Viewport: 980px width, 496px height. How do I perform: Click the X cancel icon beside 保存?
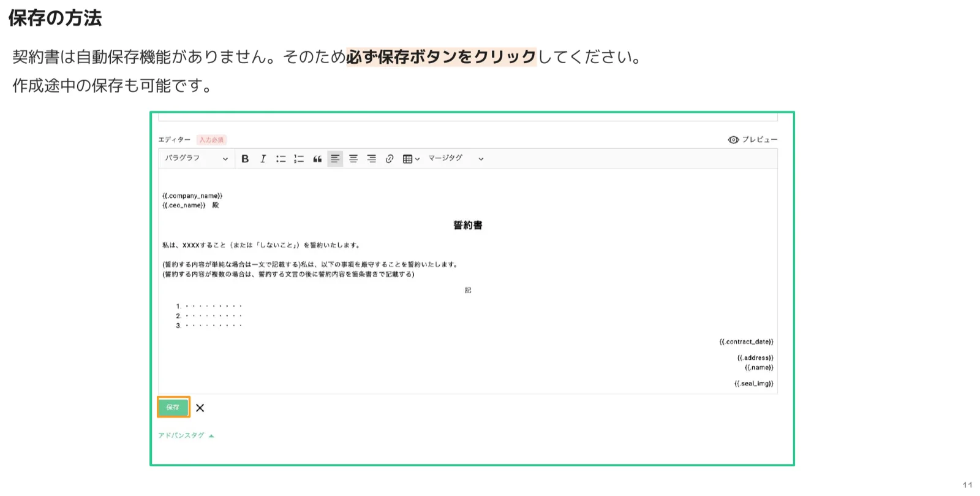click(200, 408)
